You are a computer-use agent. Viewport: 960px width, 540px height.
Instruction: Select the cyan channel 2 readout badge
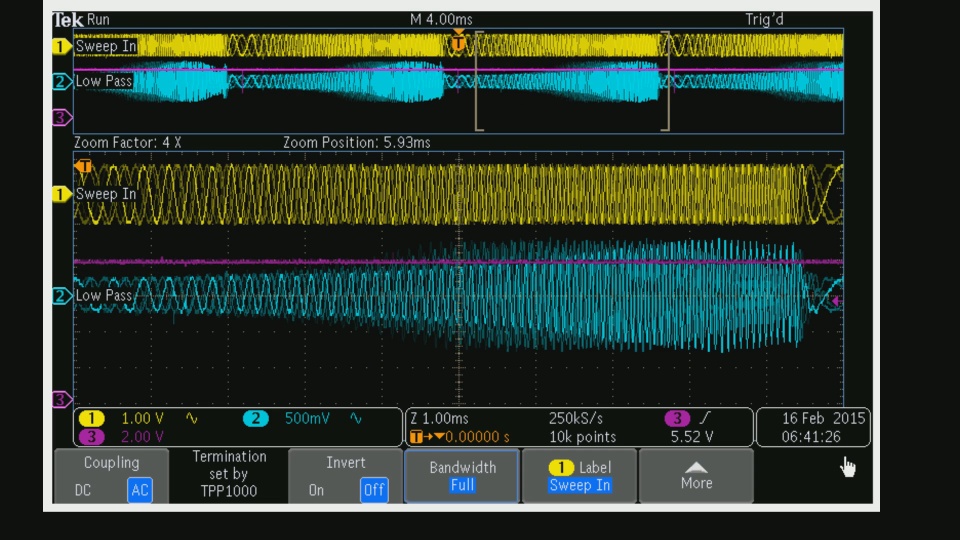[256, 418]
